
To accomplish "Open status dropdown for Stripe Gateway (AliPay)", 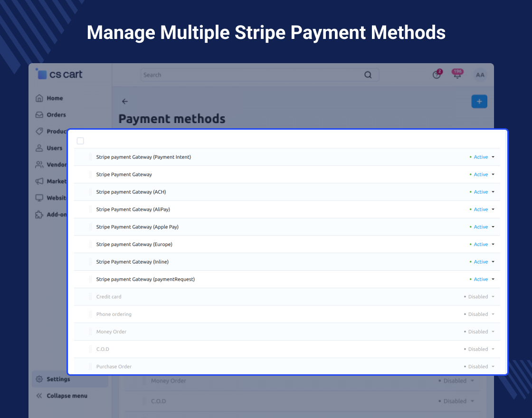I will click(482, 209).
